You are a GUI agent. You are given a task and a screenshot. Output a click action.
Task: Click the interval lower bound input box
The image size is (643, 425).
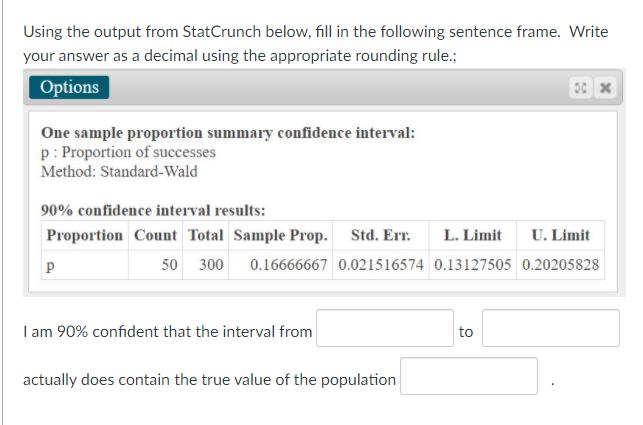coord(385,329)
